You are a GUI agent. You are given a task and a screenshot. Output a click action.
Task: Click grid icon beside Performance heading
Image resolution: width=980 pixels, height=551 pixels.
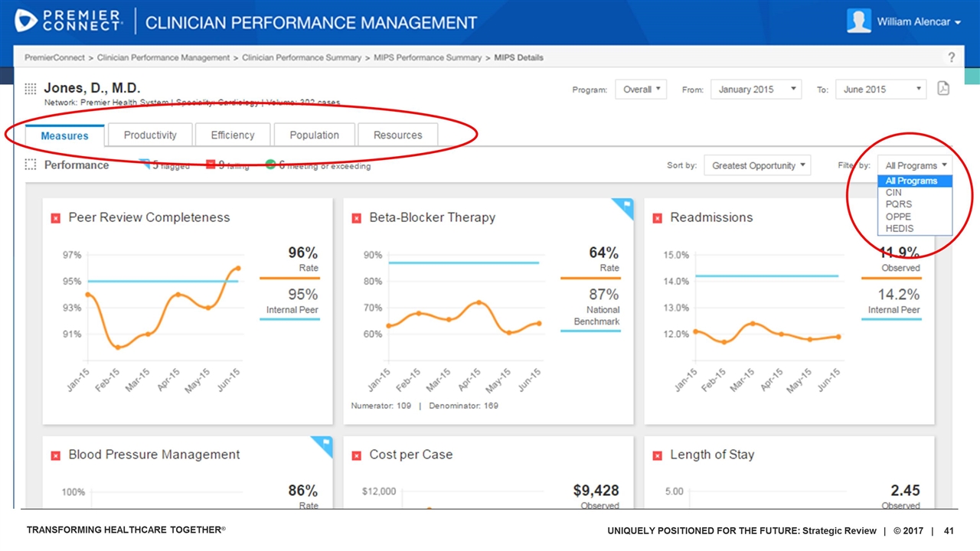(31, 165)
